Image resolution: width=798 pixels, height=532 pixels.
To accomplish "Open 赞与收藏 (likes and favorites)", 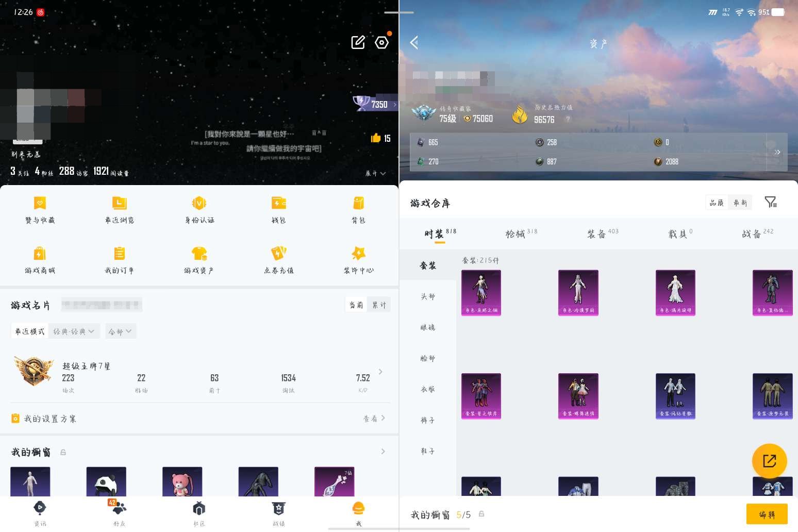I will pos(40,210).
